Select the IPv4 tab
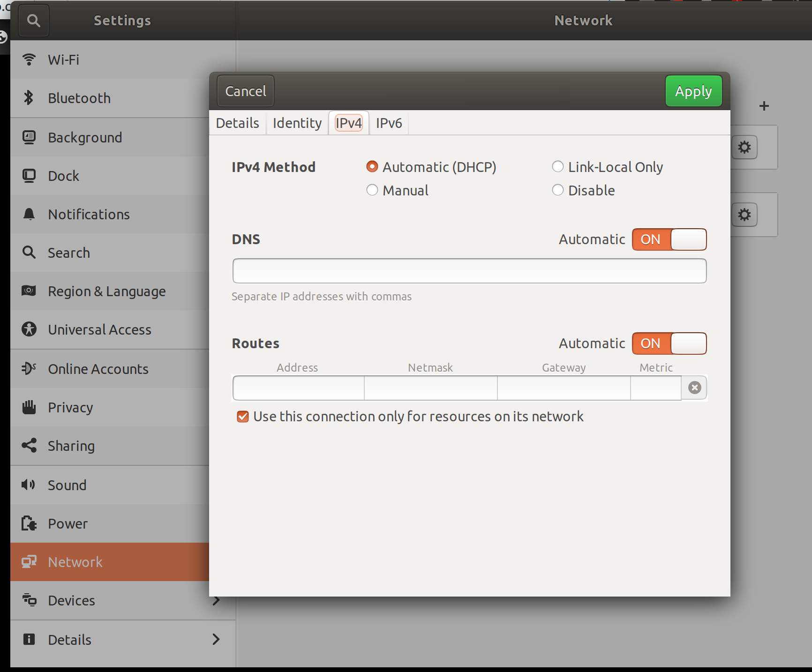Screen dimensions: 812x672 pyautogui.click(x=349, y=123)
